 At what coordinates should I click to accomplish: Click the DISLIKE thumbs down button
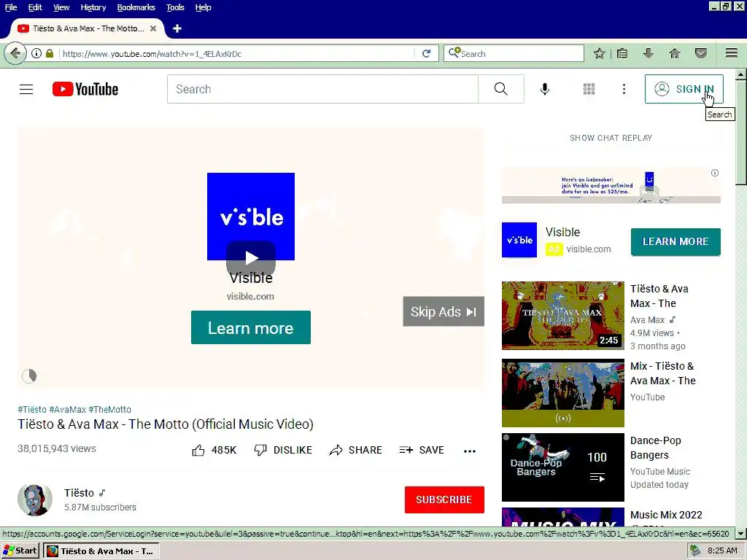[x=283, y=450]
